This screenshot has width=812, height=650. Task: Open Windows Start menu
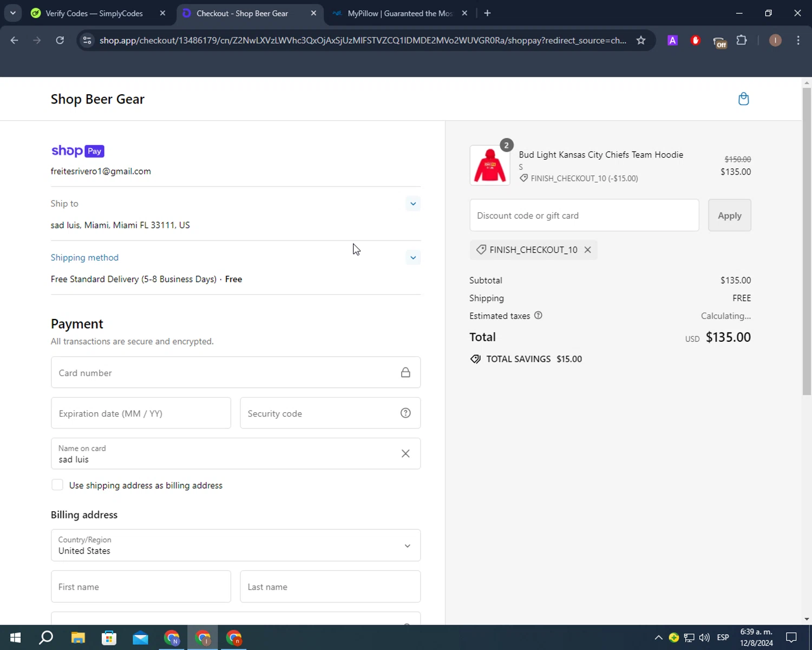click(15, 638)
